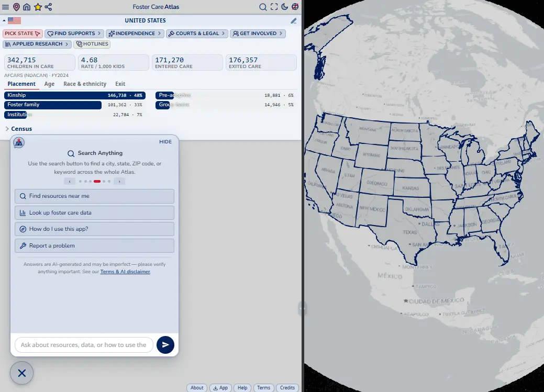The width and height of the screenshot is (544, 392).
Task: Open Courts & Legal menu
Action: (197, 33)
